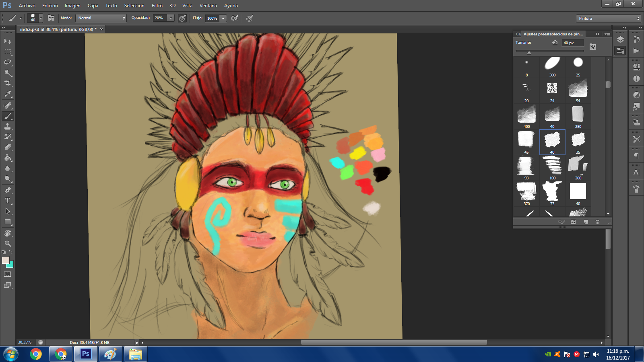
Task: Open the Opacidad slider dropdown arrow
Action: click(x=171, y=18)
